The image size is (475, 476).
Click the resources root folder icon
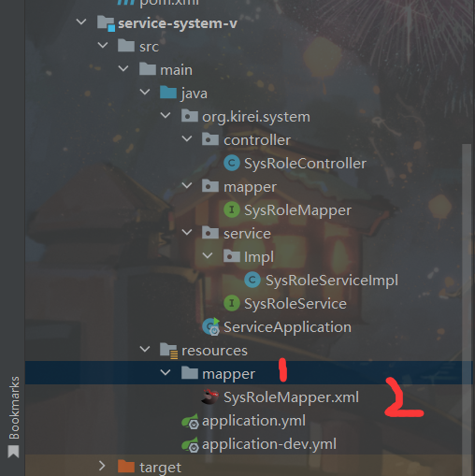[x=168, y=351]
